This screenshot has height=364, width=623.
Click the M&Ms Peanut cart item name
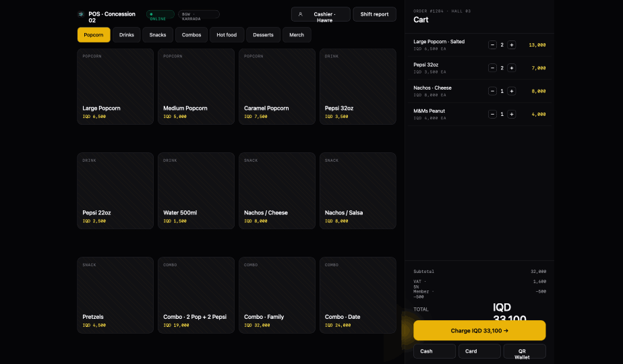coord(429,111)
